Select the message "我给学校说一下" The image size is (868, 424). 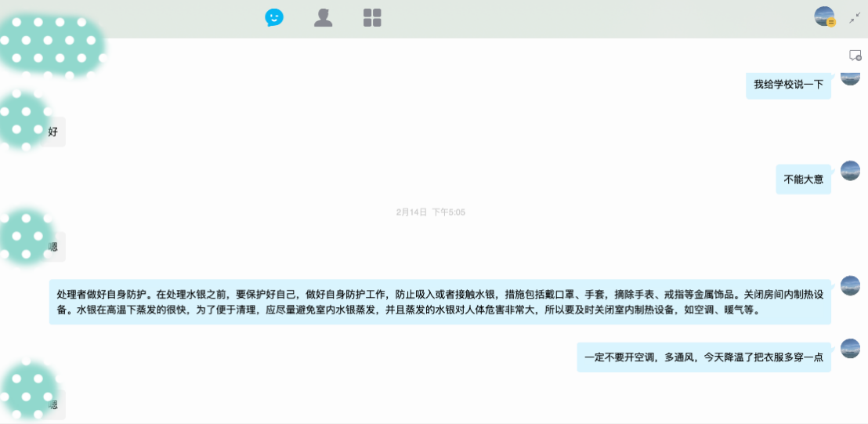click(788, 85)
